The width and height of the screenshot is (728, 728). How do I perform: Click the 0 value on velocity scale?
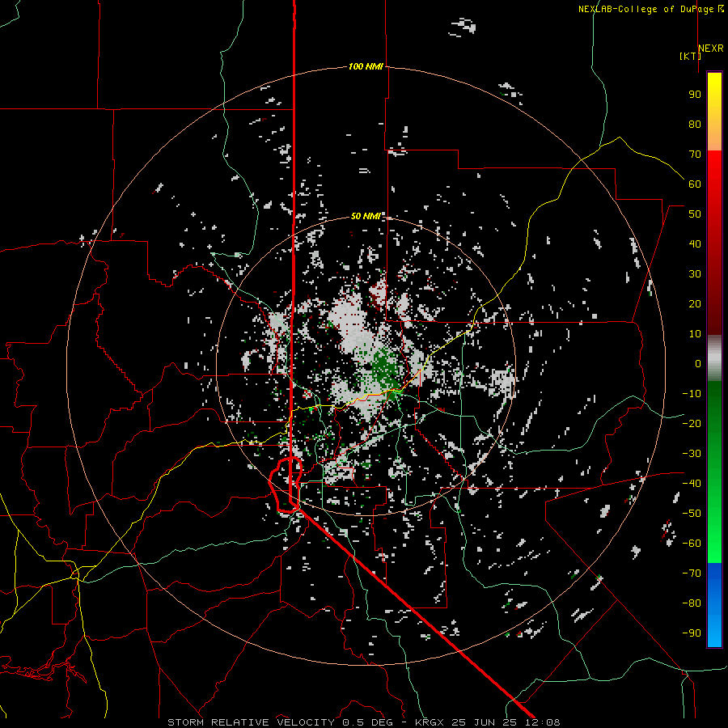[x=698, y=363]
